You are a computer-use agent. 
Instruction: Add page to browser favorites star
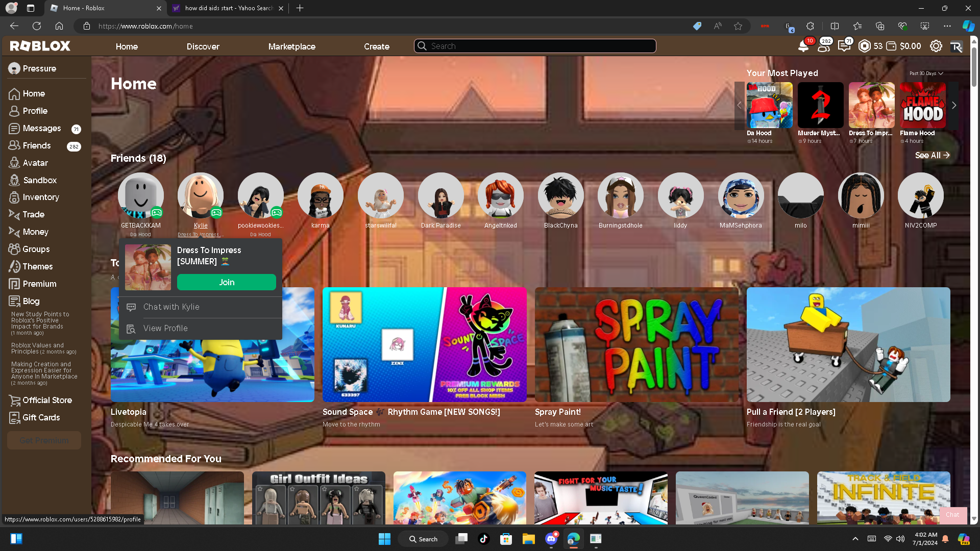(738, 26)
